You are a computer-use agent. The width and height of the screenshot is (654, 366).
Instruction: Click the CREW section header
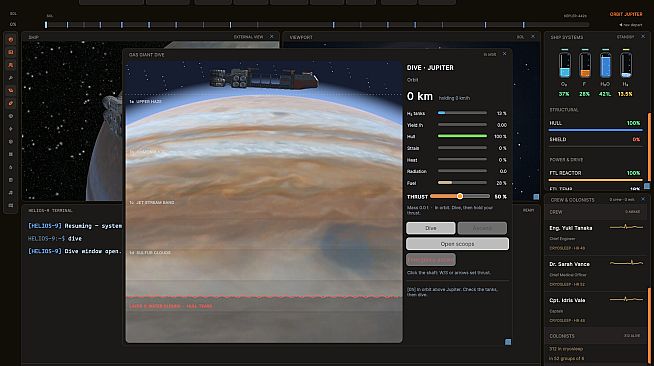pos(596,212)
